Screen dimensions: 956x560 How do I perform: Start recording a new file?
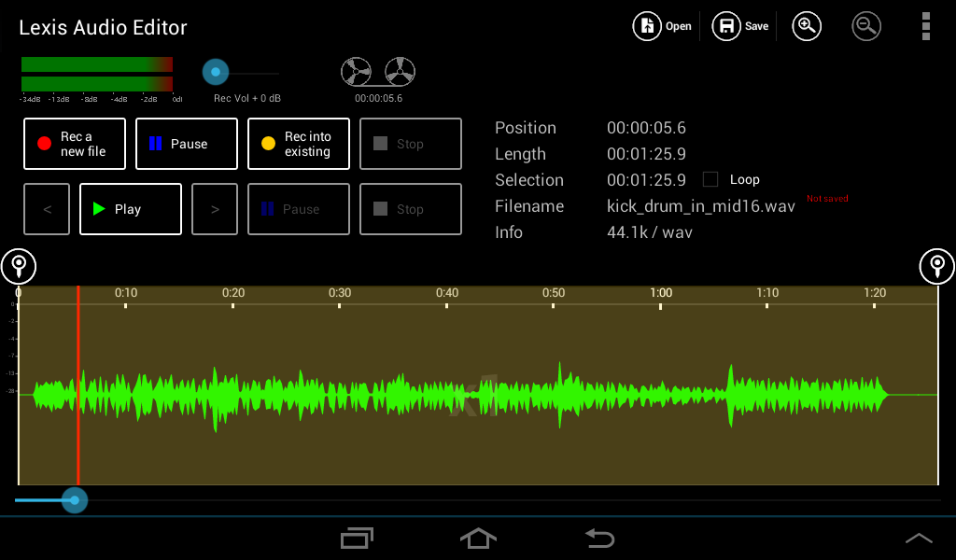[x=75, y=144]
